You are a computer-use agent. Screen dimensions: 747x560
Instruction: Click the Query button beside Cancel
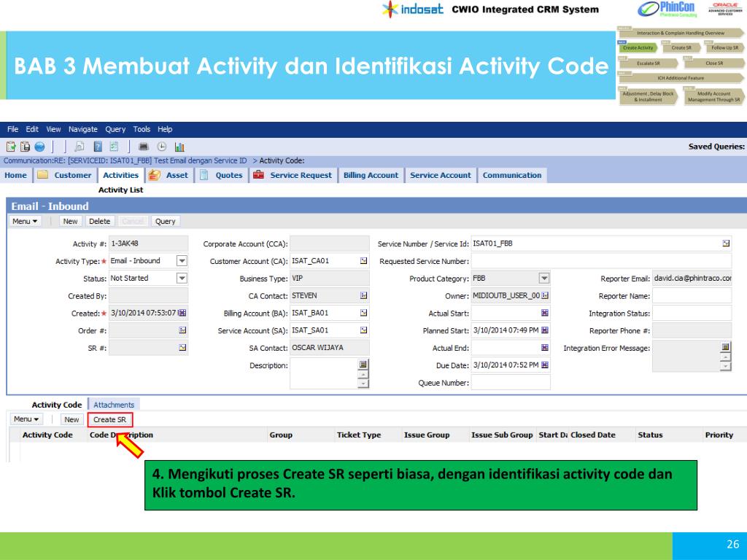click(x=166, y=221)
